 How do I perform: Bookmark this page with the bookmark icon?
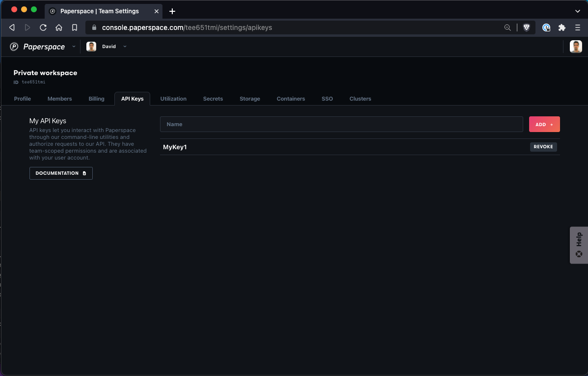(x=75, y=27)
